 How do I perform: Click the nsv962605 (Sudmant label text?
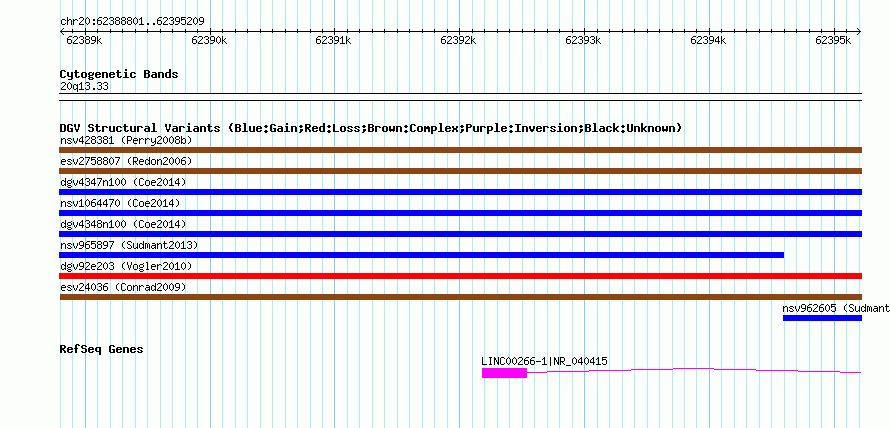tap(836, 308)
